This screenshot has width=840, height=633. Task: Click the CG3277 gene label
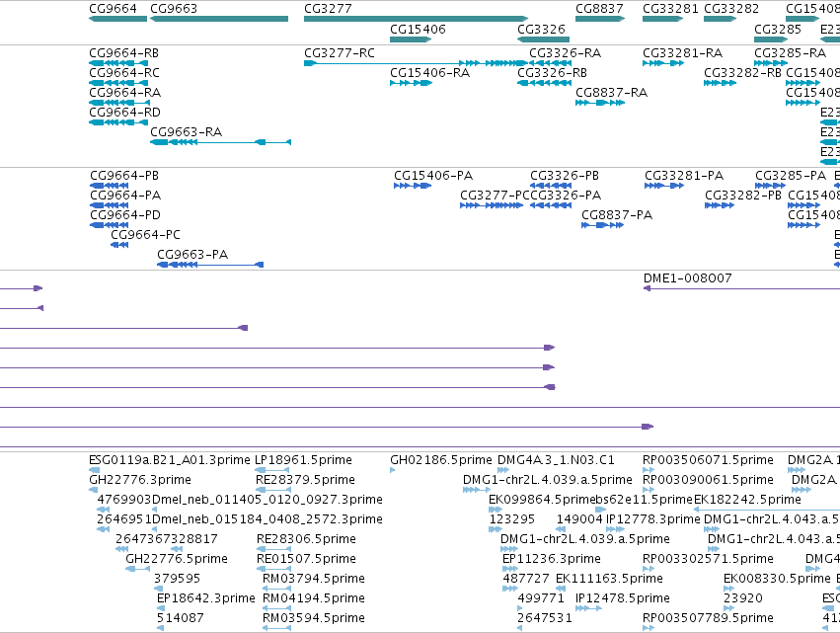(328, 9)
